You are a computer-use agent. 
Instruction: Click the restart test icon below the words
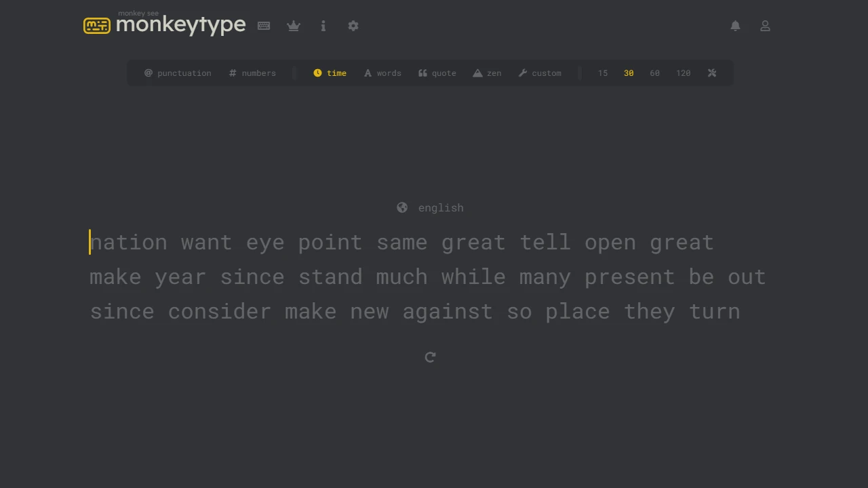(x=430, y=357)
